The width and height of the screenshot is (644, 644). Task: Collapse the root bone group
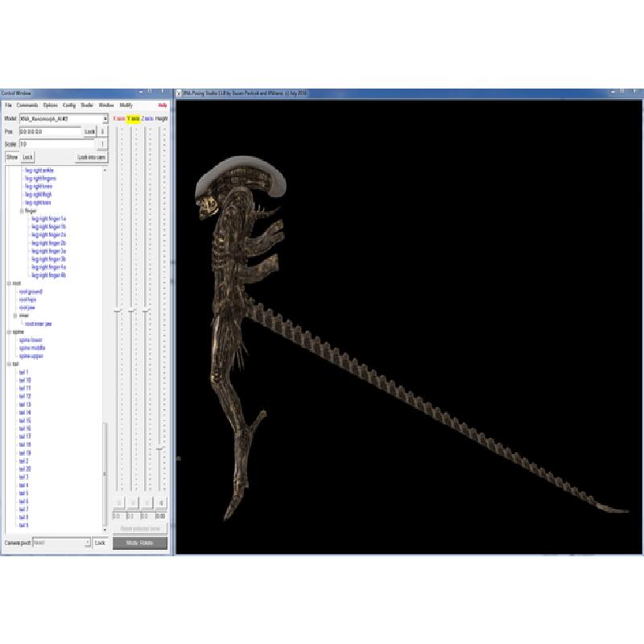[x=9, y=284]
